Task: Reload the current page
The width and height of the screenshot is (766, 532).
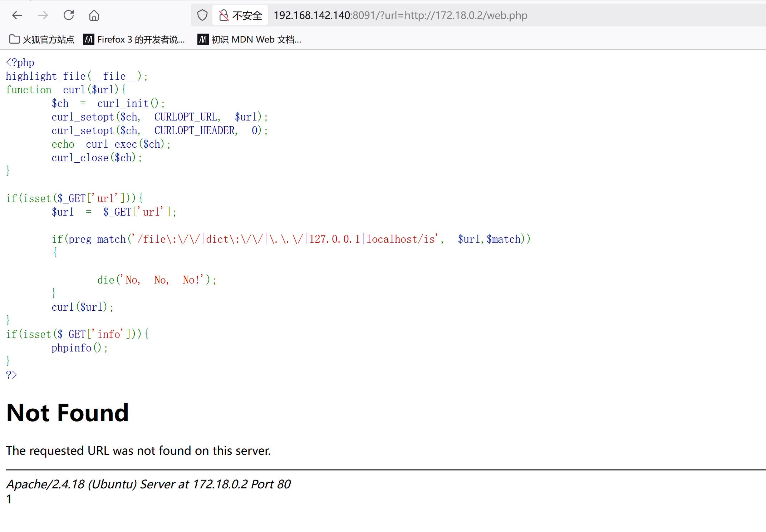Action: tap(69, 15)
